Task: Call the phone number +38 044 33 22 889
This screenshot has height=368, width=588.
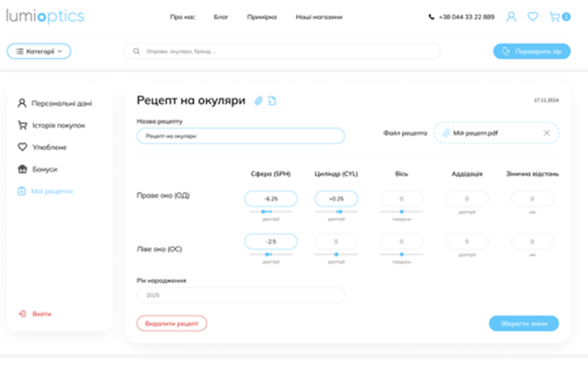Action: [x=467, y=17]
